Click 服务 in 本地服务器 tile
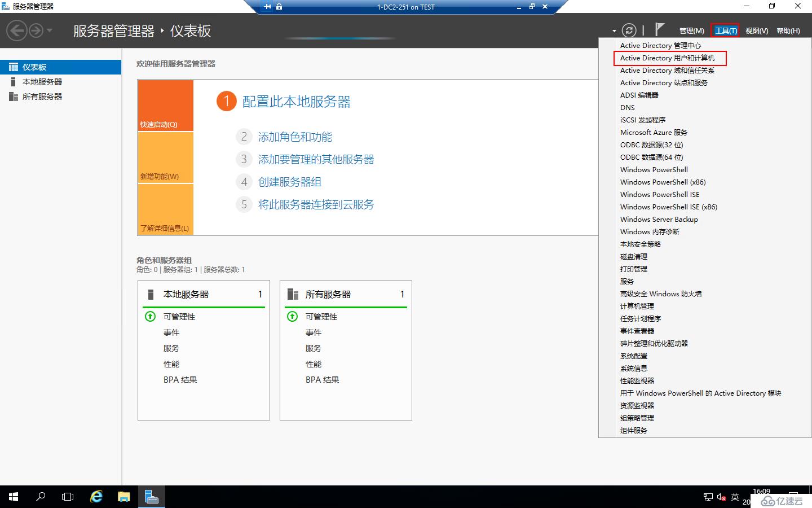812x508 pixels. [171, 348]
